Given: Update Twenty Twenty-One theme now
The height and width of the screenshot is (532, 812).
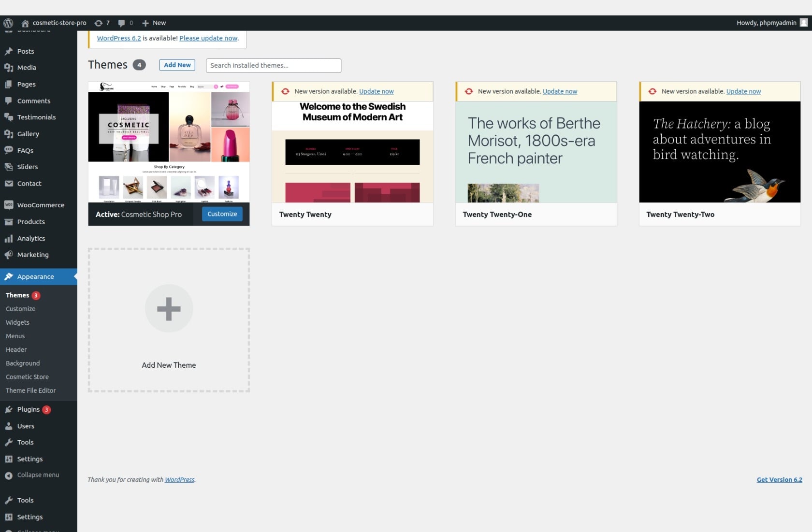Looking at the screenshot, I should coord(560,91).
